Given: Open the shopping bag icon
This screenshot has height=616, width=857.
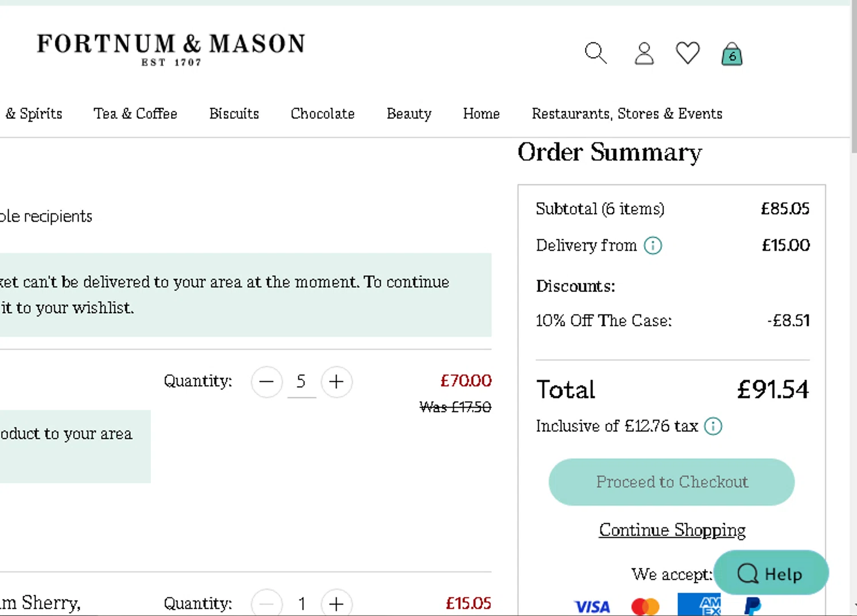Looking at the screenshot, I should 732,54.
